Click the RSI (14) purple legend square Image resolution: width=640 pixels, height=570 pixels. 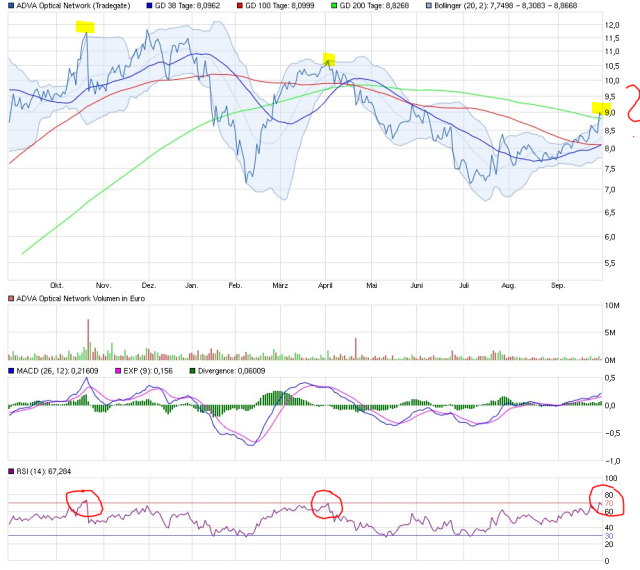point(11,471)
